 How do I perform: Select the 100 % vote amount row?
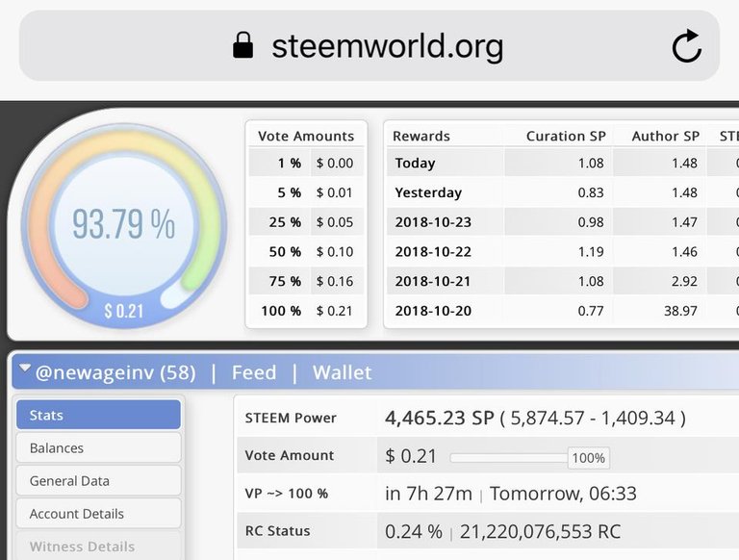(x=306, y=311)
